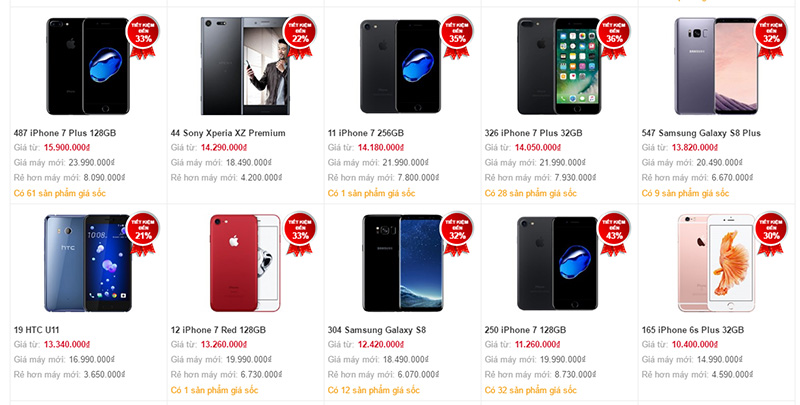Open the rose gold iPhone 6s Plus image
This screenshot has height=405, width=800.
pyautogui.click(x=716, y=263)
